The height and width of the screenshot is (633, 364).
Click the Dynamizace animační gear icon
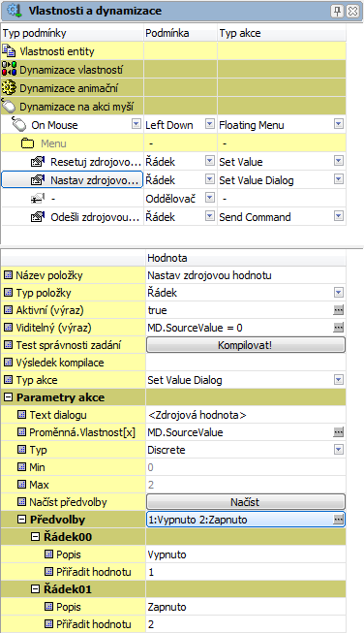(x=9, y=87)
